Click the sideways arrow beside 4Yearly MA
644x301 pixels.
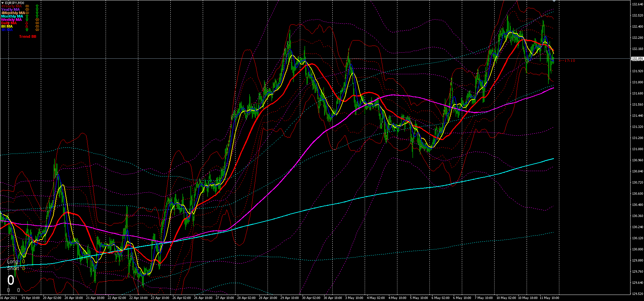click(x=28, y=6)
